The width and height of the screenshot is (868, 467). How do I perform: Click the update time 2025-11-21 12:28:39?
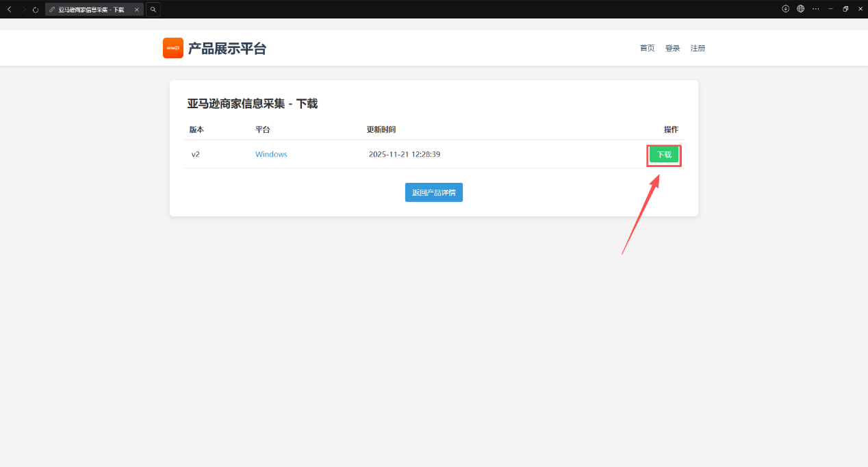point(404,155)
